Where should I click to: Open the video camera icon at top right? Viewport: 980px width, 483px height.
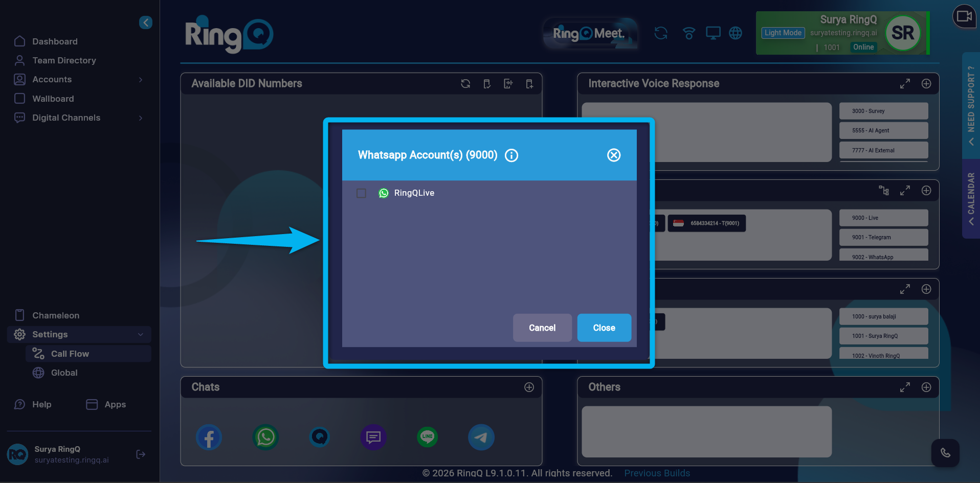(964, 16)
